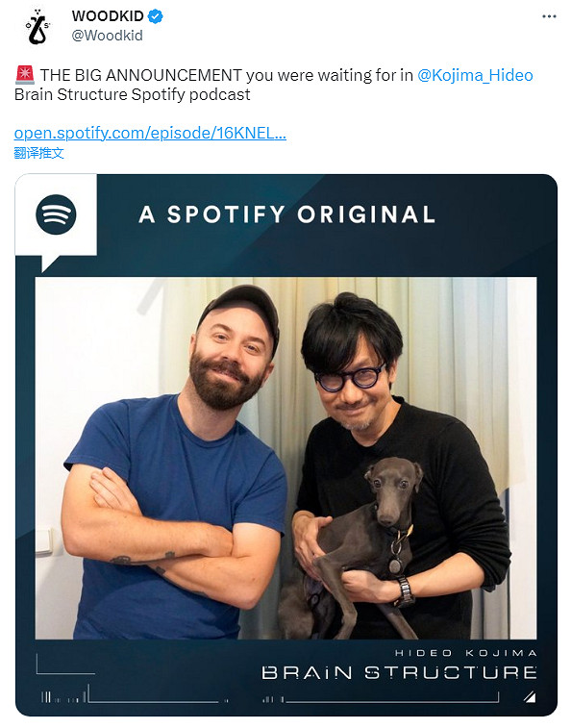Click the blue verified badge

[x=155, y=16]
